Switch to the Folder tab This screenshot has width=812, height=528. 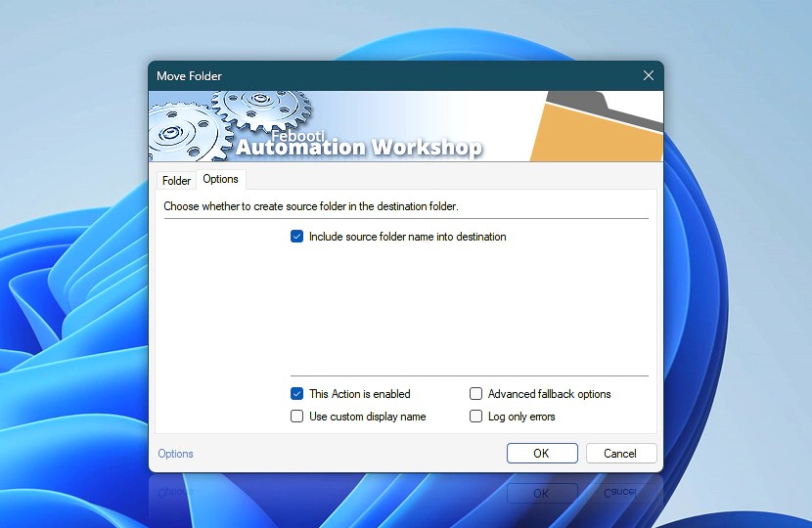[176, 181]
